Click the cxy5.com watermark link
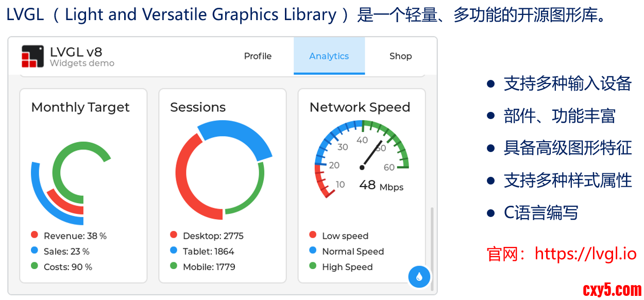The width and height of the screenshot is (644, 300). point(612,290)
